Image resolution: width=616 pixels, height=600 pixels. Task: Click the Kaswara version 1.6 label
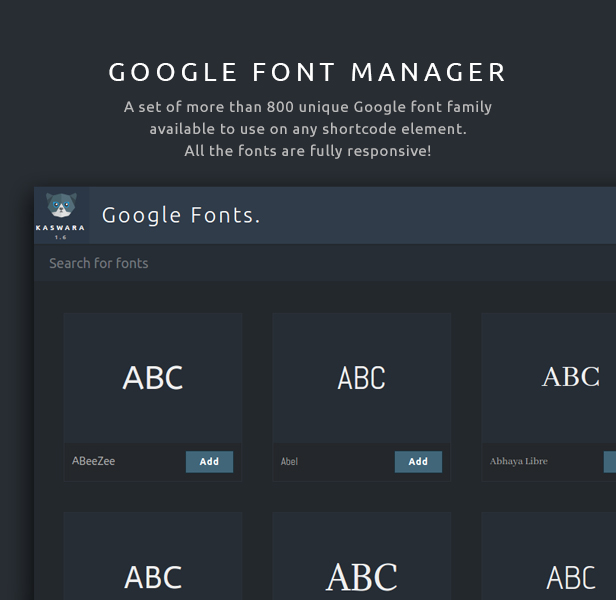60,237
